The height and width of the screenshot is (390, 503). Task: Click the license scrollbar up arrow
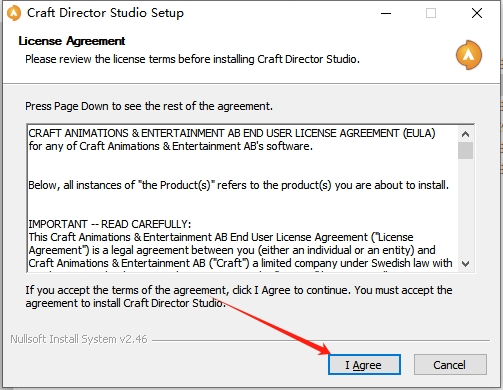click(465, 134)
